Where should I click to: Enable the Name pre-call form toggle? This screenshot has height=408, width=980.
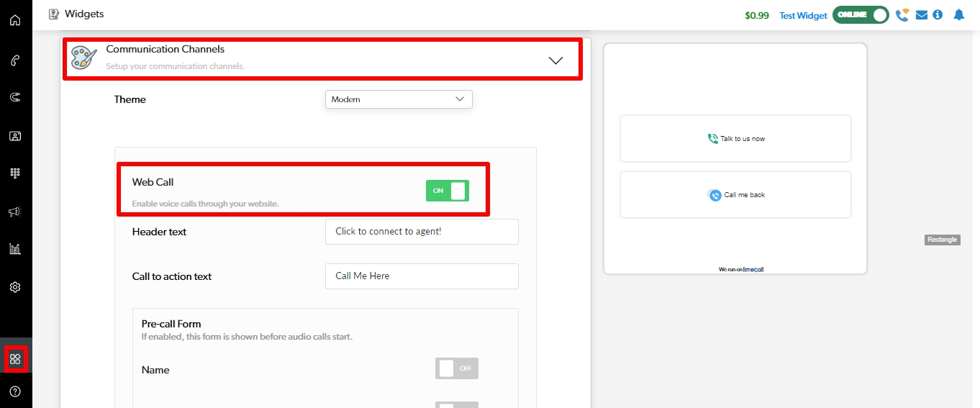pos(456,368)
